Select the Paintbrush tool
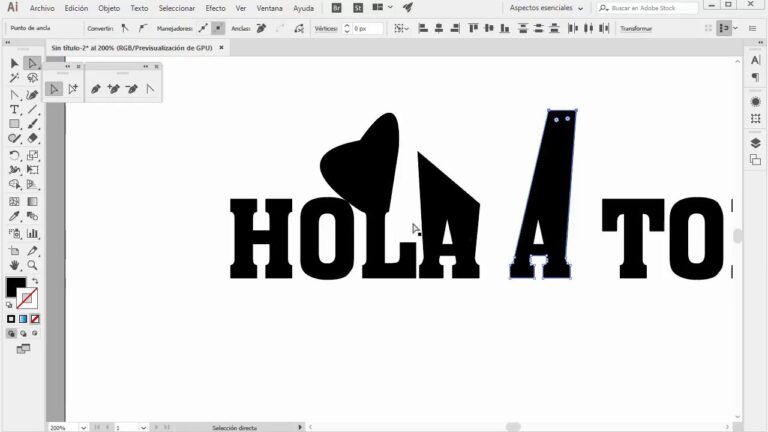The height and width of the screenshot is (432, 768). tap(32, 124)
